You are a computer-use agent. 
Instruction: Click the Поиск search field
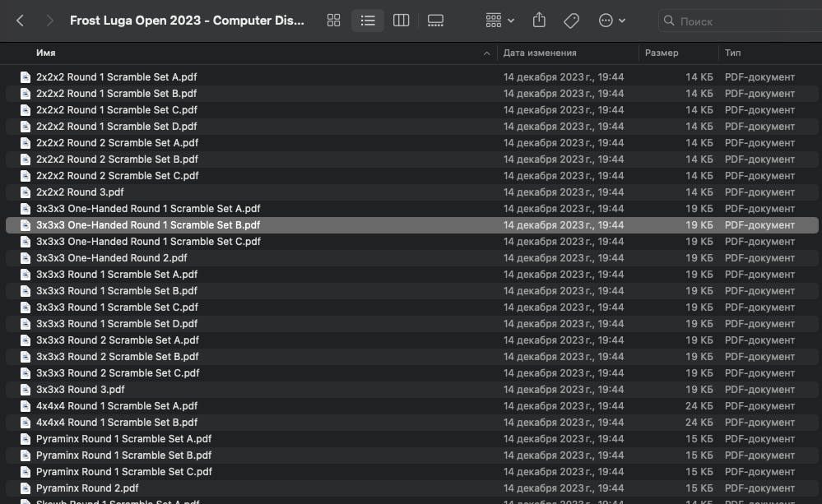pos(741,21)
